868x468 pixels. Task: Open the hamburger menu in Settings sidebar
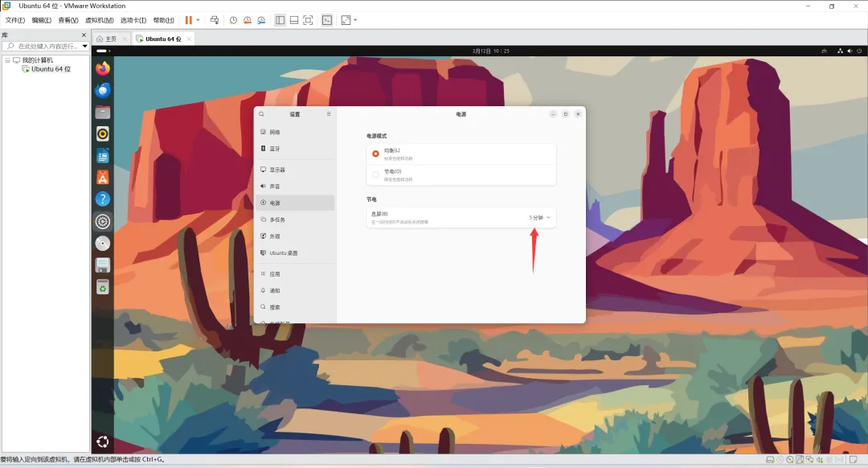tap(328, 114)
